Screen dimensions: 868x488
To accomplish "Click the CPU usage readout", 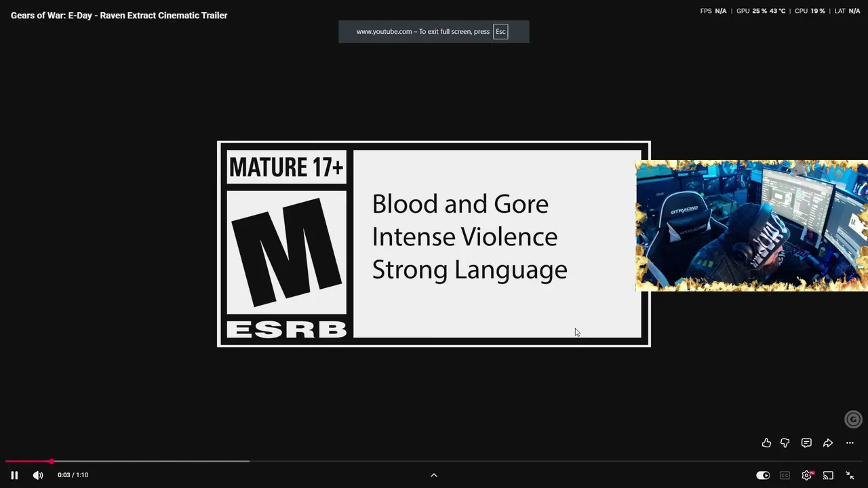I will click(810, 11).
